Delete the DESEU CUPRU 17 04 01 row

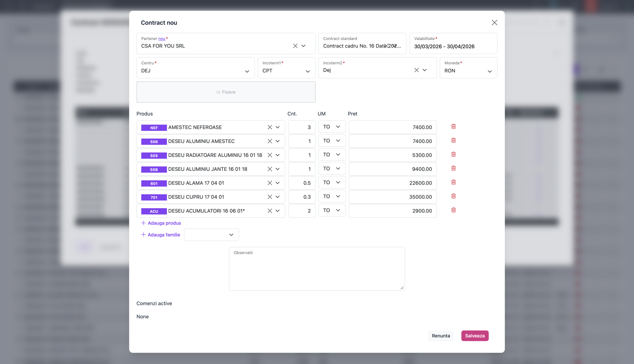click(x=454, y=197)
